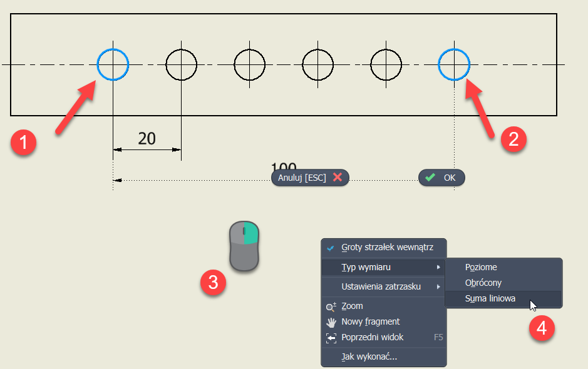Open Jak wykonać... help entry
This screenshot has height=369, width=588.
point(369,356)
